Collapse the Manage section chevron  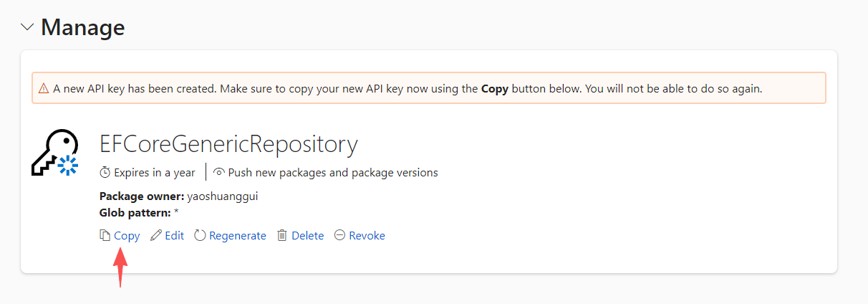click(27, 27)
